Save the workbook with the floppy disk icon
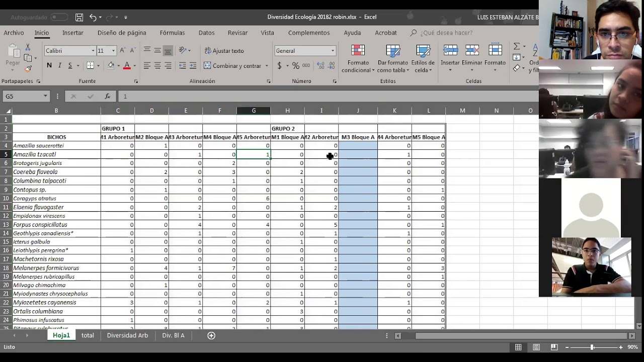Viewport: 644px width, 362px height. pyautogui.click(x=79, y=17)
